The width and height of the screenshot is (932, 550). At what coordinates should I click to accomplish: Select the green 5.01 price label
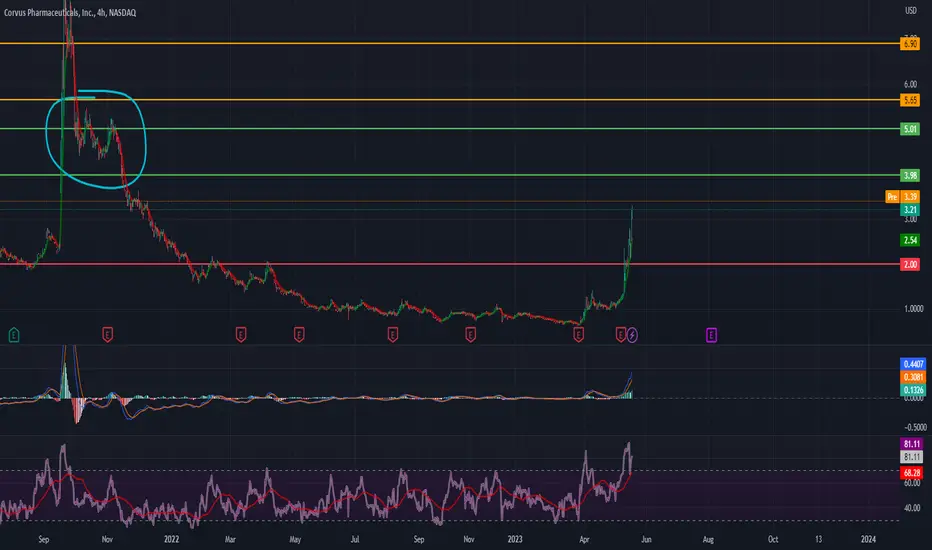click(x=910, y=128)
